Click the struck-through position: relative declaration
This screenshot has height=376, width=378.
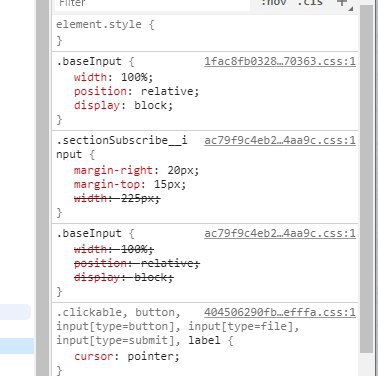(137, 263)
